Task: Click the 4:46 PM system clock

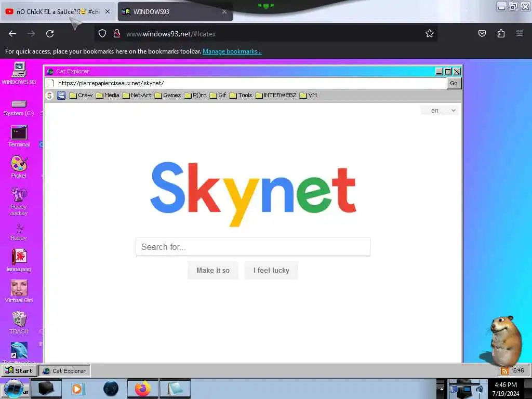Action: click(506, 389)
